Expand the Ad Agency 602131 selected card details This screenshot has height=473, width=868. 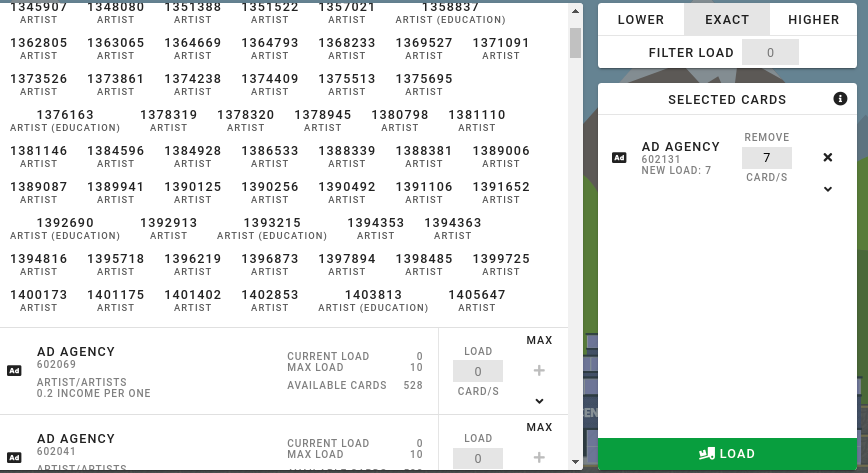828,189
